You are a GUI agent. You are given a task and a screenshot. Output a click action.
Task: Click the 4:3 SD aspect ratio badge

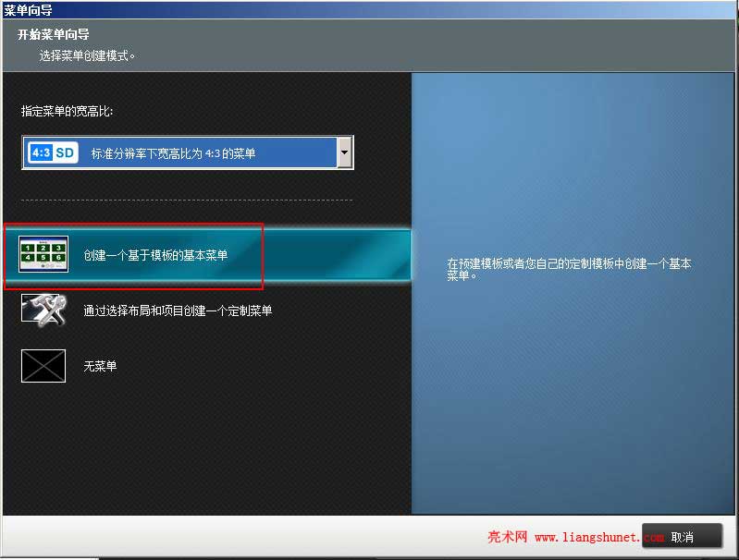(x=53, y=152)
